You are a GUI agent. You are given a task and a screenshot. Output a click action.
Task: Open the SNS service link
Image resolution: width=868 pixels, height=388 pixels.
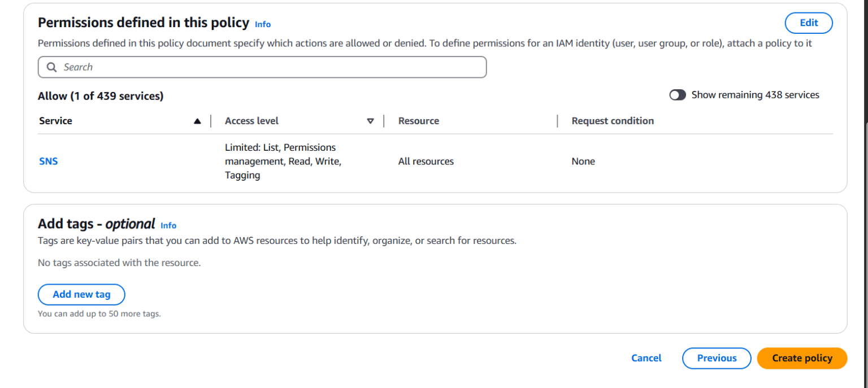(x=48, y=161)
